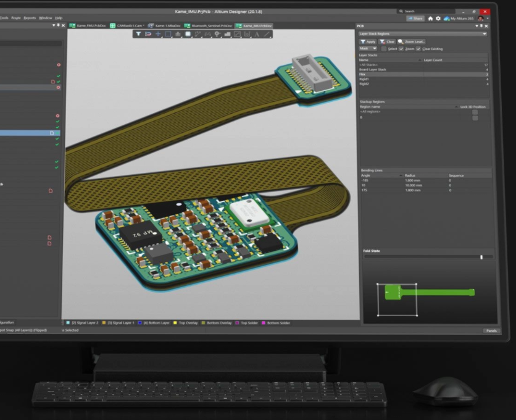
Task: Pin the PCB panel
Action: coord(481,26)
